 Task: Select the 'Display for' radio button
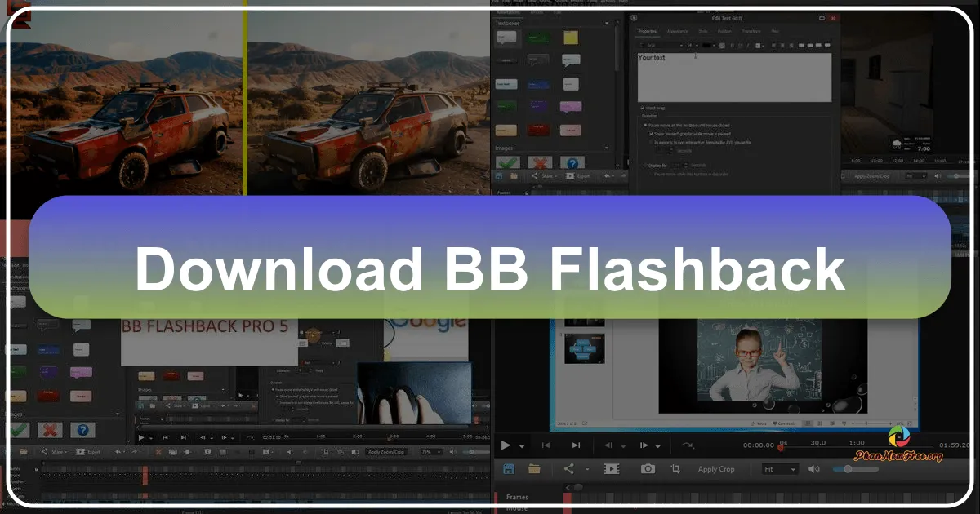pos(644,165)
